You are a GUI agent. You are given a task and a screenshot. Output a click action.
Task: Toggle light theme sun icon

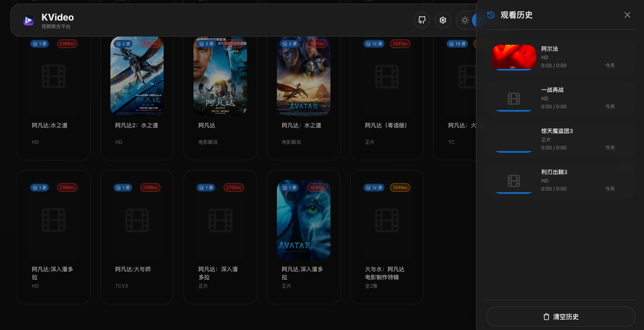465,20
